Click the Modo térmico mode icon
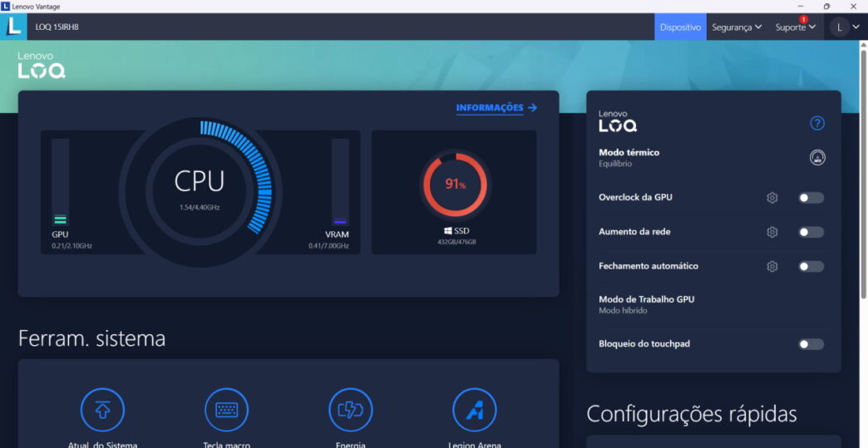Viewport: 868px width, 448px height. [816, 158]
